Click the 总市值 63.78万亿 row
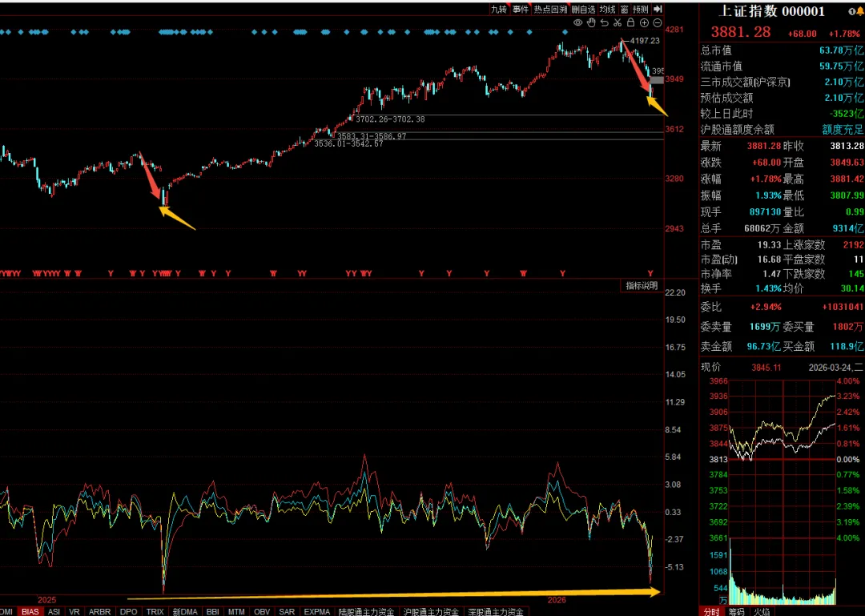The height and width of the screenshot is (616, 865). pos(783,50)
